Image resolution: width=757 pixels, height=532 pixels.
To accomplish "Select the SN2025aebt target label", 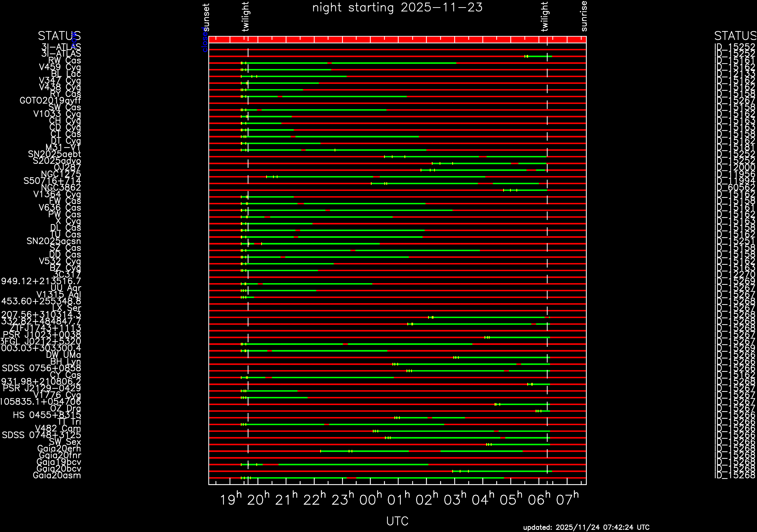I will (54, 154).
